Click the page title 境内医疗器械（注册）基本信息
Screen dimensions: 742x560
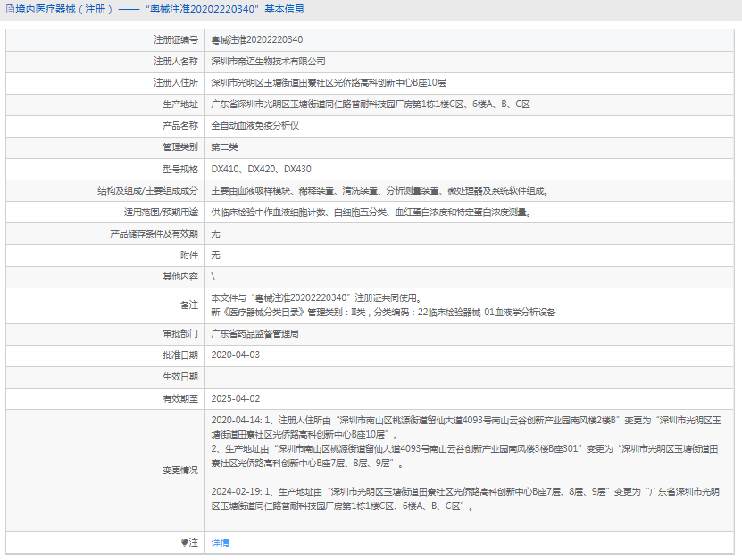coord(160,10)
